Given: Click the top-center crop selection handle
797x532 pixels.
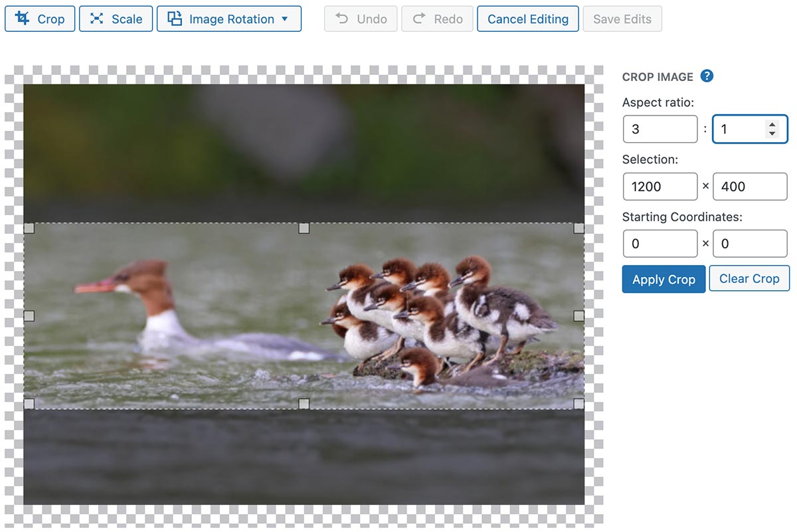Looking at the screenshot, I should 304,228.
